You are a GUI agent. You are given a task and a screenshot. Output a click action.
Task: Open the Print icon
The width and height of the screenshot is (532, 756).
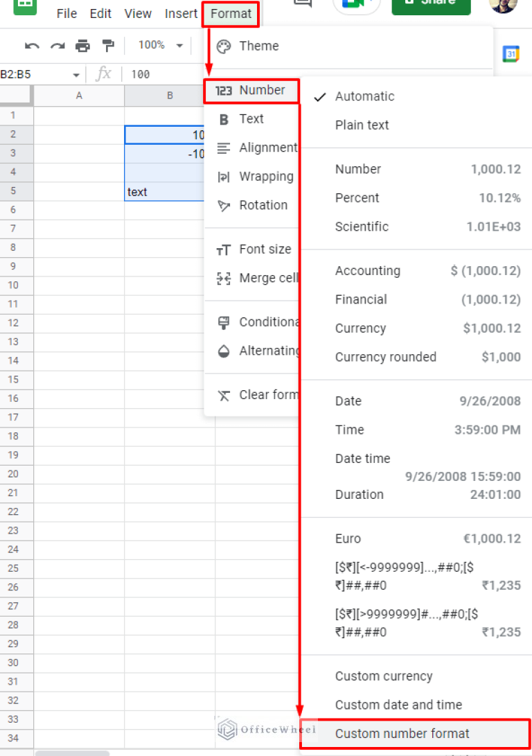[x=83, y=44]
